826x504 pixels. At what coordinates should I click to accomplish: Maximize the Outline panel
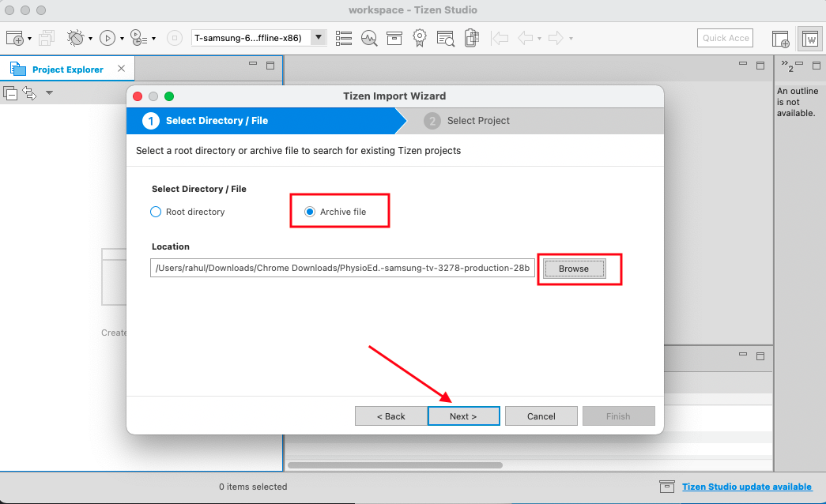click(x=817, y=66)
